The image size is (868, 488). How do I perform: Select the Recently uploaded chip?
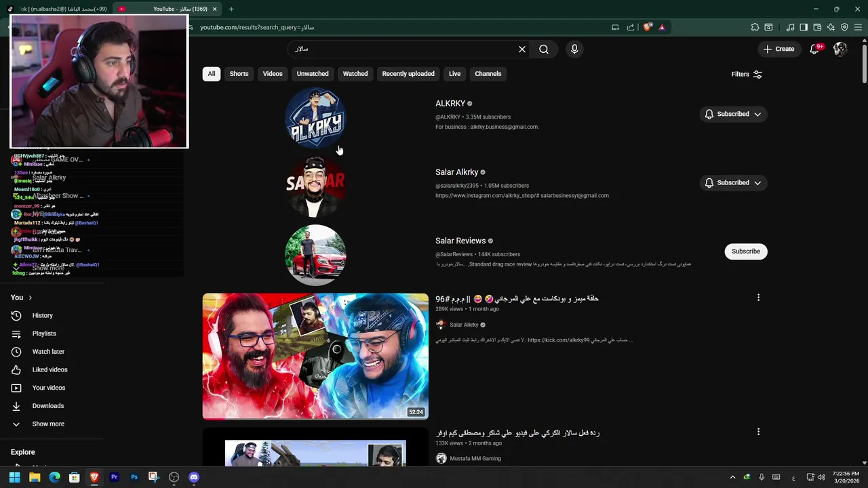tap(408, 74)
